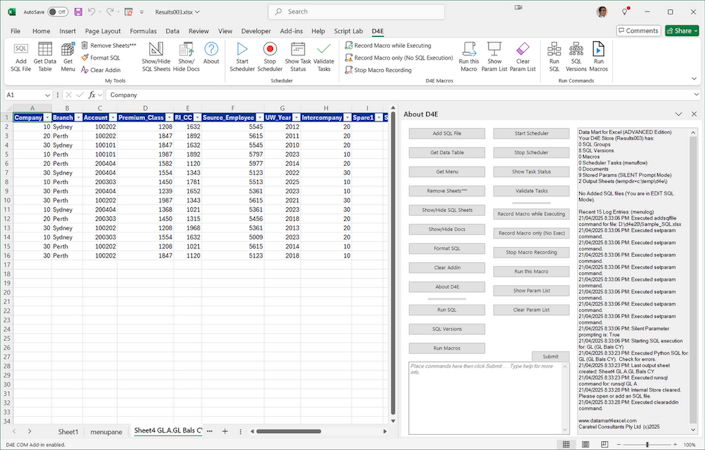Click Stop Scheduler ribbon icon

point(270,57)
